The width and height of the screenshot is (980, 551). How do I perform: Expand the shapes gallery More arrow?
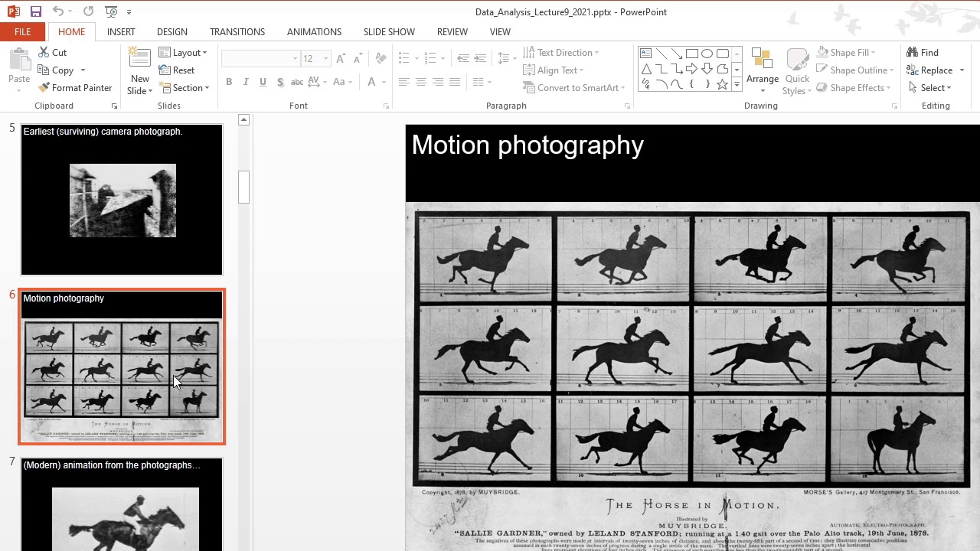[x=737, y=85]
